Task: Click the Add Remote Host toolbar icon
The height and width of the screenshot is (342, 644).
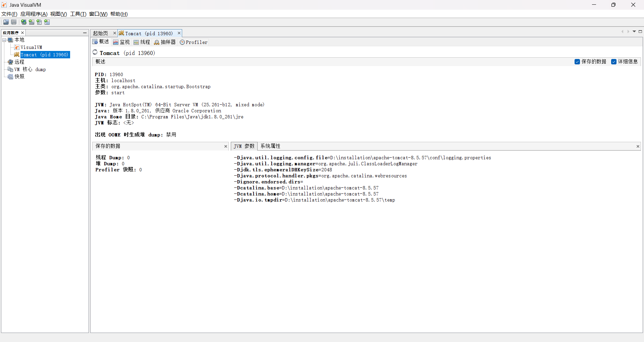Action: (x=24, y=22)
